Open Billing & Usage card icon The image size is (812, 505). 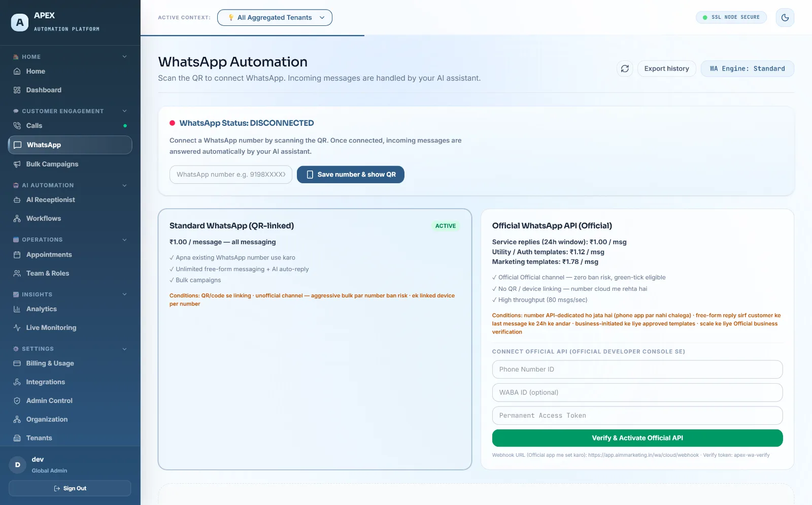click(x=17, y=363)
